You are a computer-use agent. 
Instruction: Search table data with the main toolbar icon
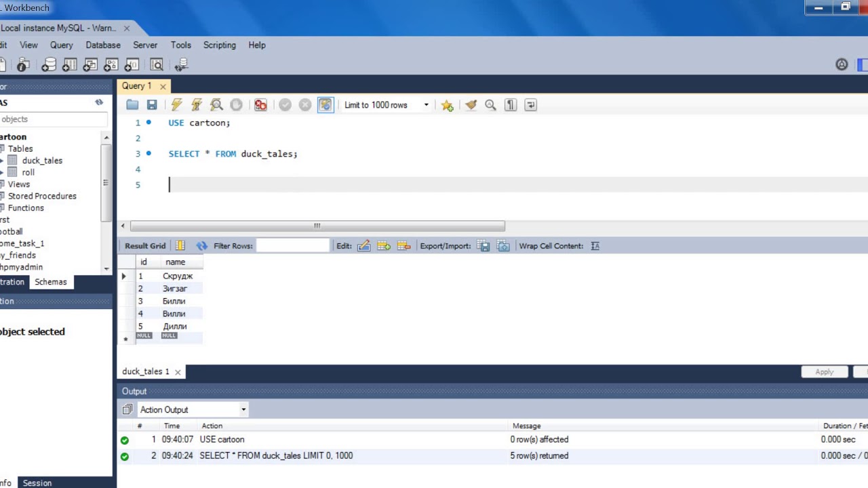pyautogui.click(x=157, y=65)
